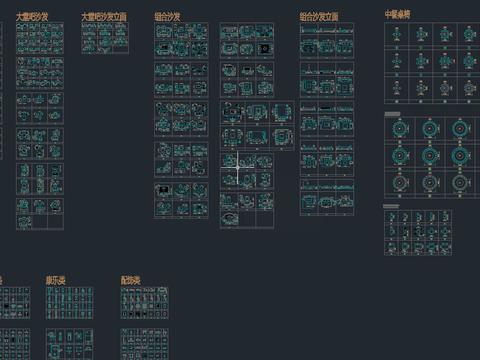Select the top-left large concentric round table block
The height and width of the screenshot is (360, 480).
400,129
